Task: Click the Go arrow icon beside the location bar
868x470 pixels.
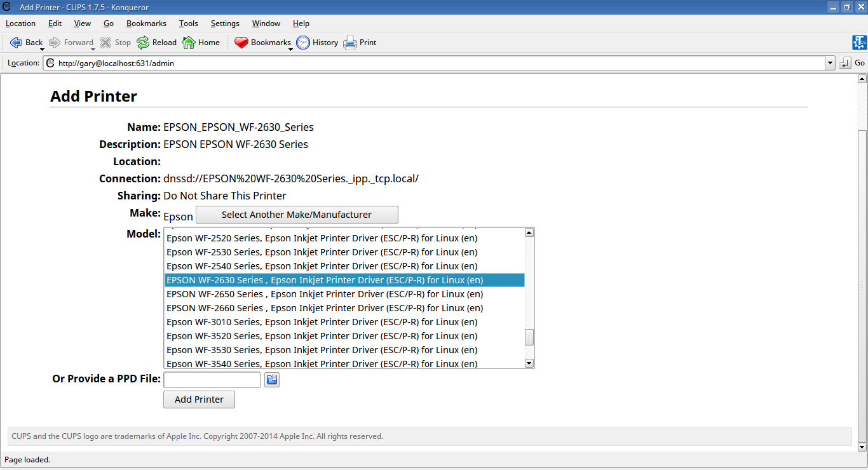Action: pos(845,63)
